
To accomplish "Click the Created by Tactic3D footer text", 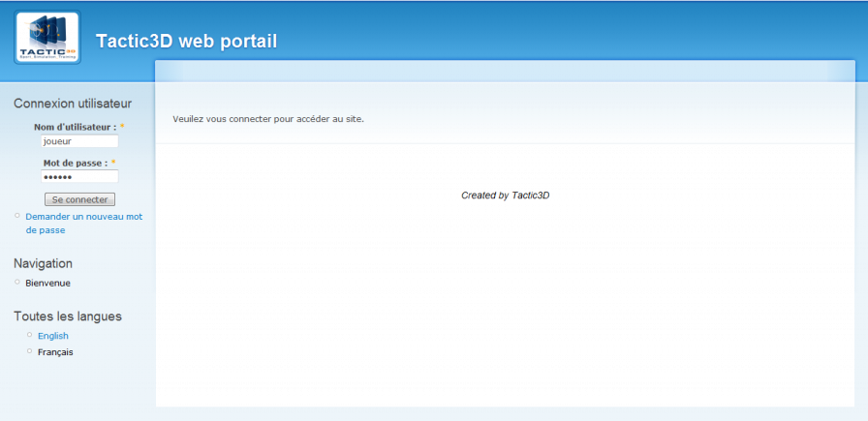I will pyautogui.click(x=505, y=195).
